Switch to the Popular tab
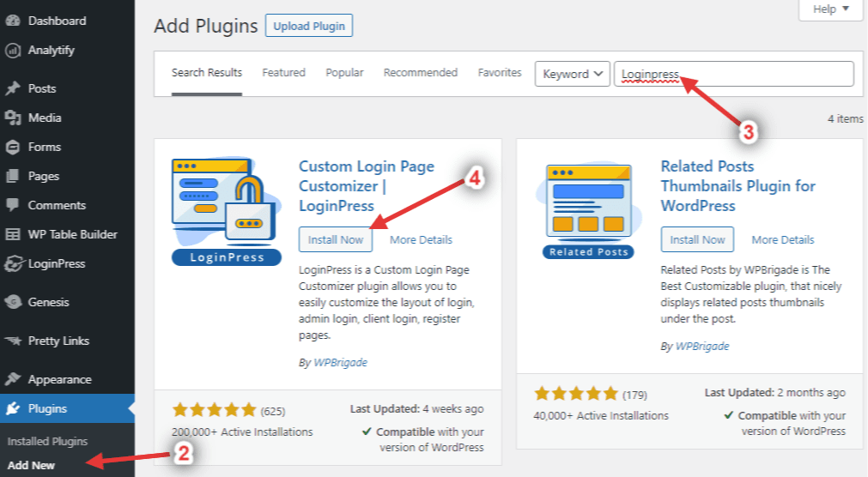The height and width of the screenshot is (477, 868). pos(344,72)
